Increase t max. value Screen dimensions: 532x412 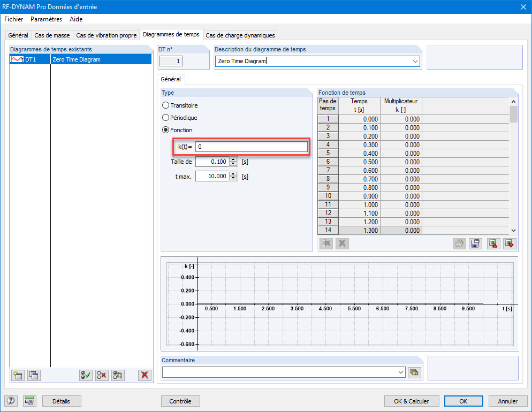tap(233, 174)
